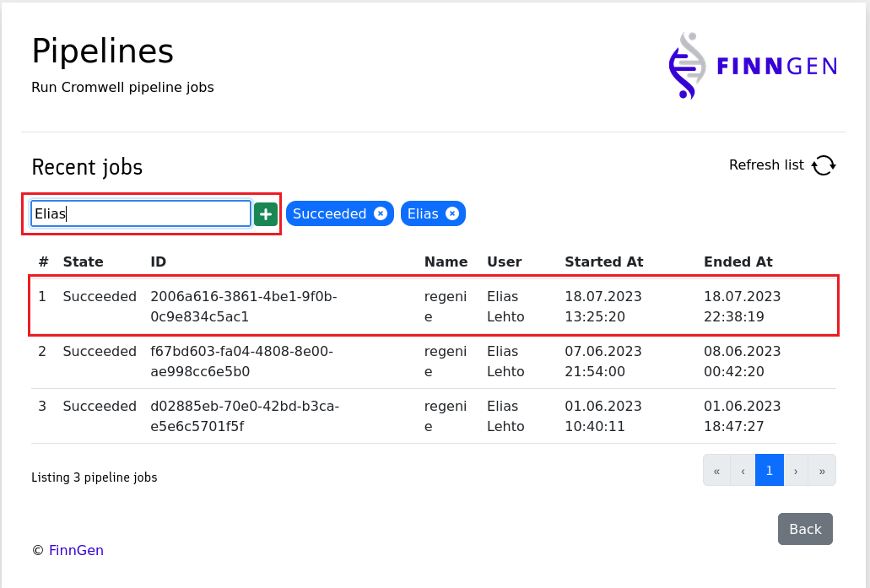Remove the Succeeded filter tag
Viewport: 870px width, 588px height.
pos(381,214)
